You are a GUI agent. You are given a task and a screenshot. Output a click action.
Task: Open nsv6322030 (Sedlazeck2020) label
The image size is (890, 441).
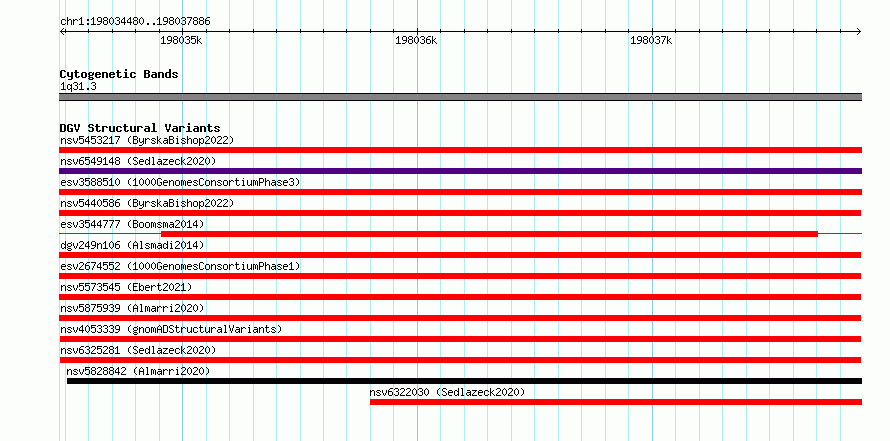click(447, 392)
